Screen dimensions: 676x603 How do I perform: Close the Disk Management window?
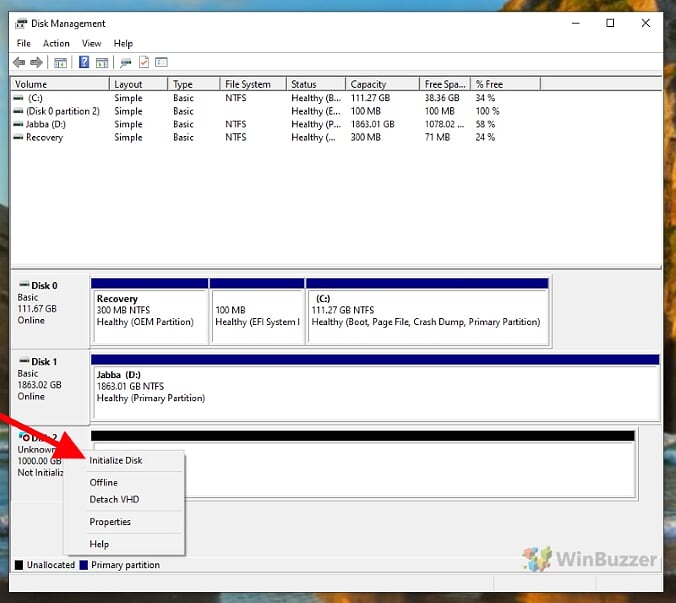tap(645, 23)
